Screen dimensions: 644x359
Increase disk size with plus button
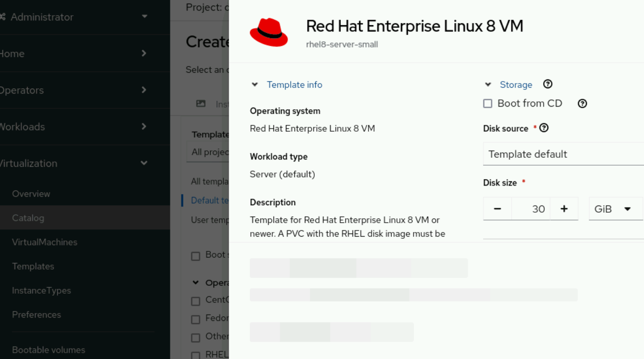click(564, 209)
